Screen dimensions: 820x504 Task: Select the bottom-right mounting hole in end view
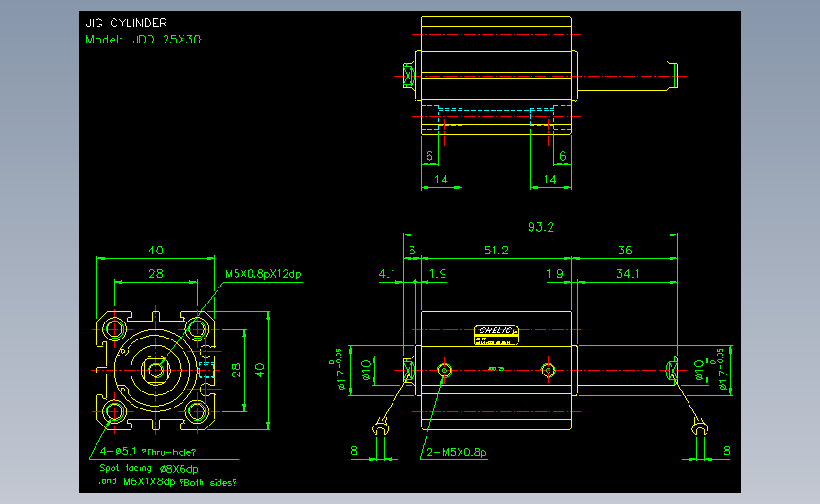(x=197, y=412)
